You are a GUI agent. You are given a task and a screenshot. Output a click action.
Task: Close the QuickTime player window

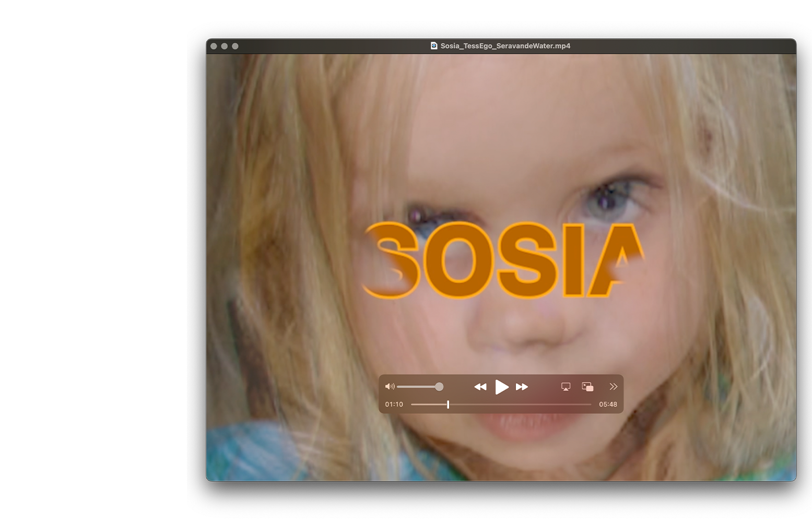click(x=214, y=46)
